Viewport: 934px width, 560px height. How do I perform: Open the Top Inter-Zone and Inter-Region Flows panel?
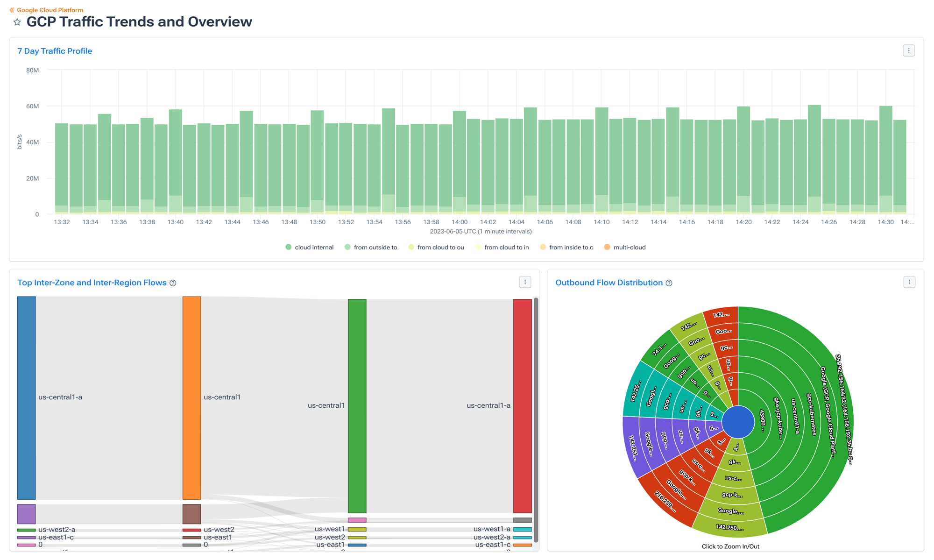click(x=92, y=283)
